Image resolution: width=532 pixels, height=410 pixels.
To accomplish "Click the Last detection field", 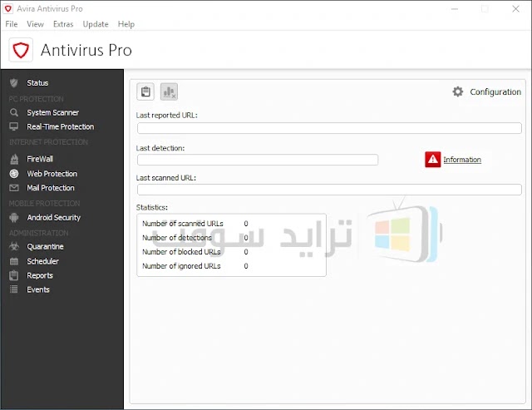I will click(x=258, y=160).
